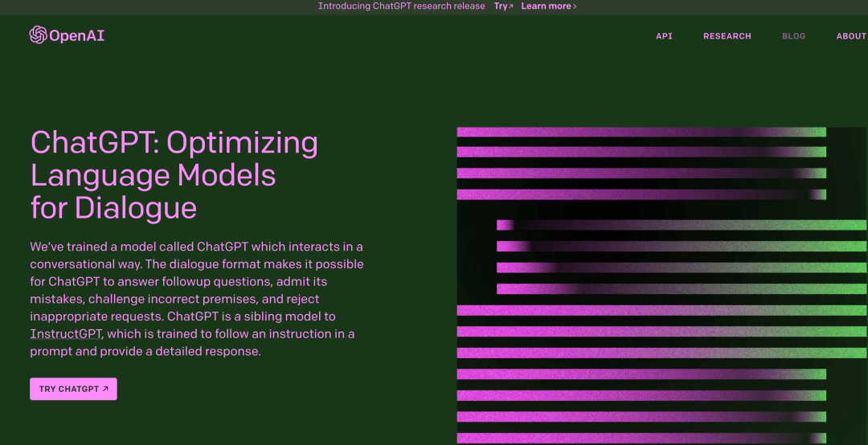Click the OpenAI logo

pyautogui.click(x=67, y=35)
